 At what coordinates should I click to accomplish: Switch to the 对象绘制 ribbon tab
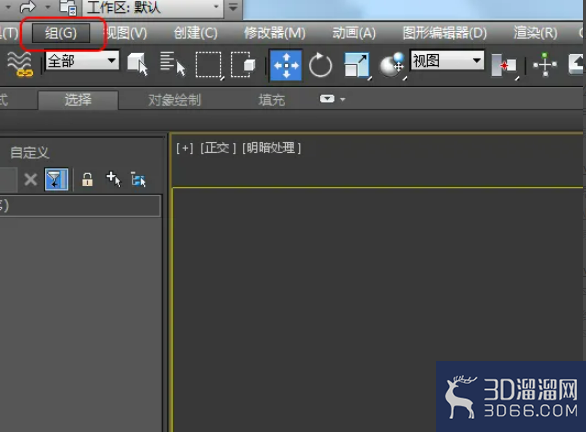(175, 100)
